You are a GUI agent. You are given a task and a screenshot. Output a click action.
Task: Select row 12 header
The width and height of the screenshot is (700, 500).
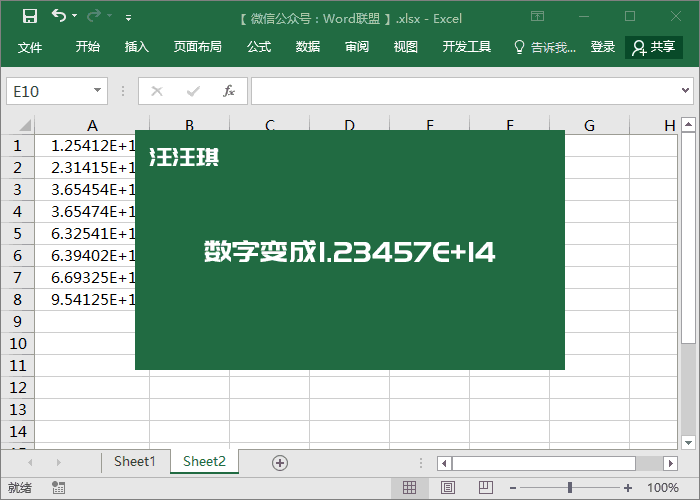pyautogui.click(x=17, y=388)
